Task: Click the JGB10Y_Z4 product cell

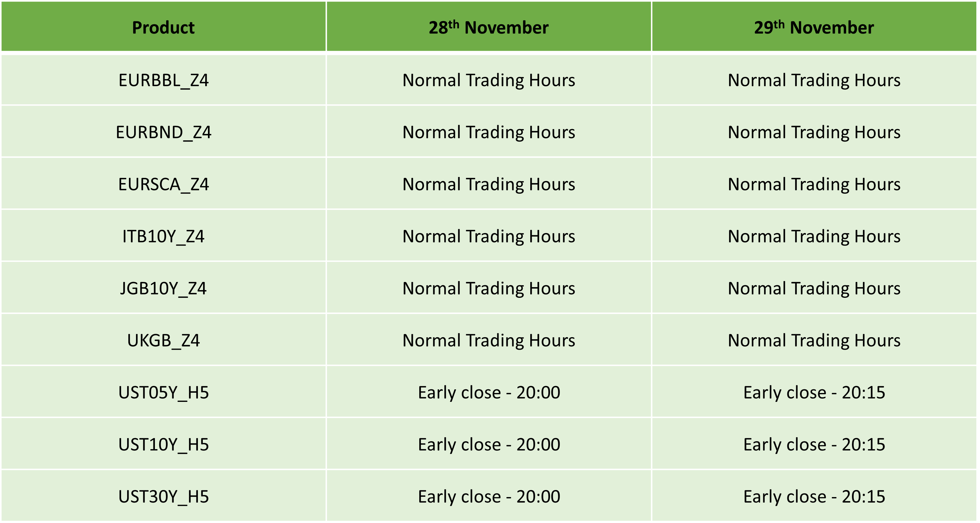Action: click(163, 288)
